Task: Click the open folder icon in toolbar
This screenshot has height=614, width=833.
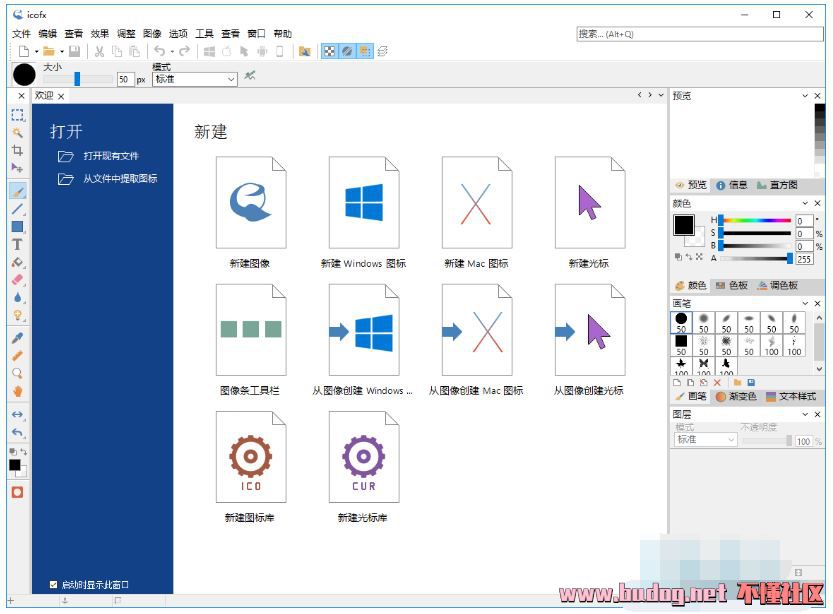Action: [49, 51]
